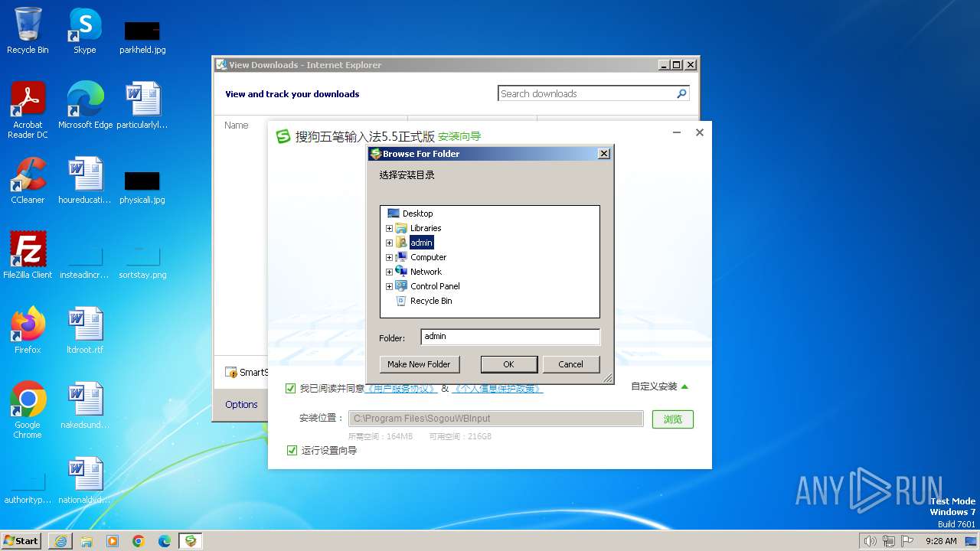Screen dimensions: 980x551
Task: Click the Folder name text field
Action: point(511,337)
